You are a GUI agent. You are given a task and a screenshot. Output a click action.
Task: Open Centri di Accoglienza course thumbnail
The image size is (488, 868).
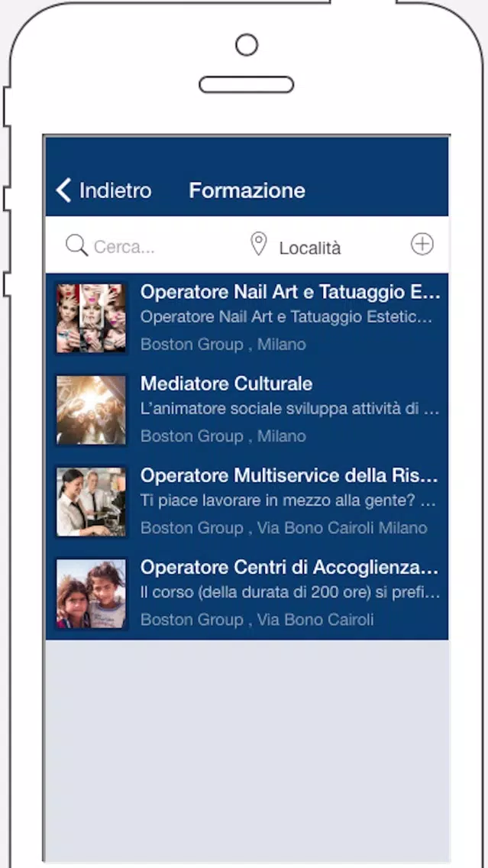(x=92, y=594)
